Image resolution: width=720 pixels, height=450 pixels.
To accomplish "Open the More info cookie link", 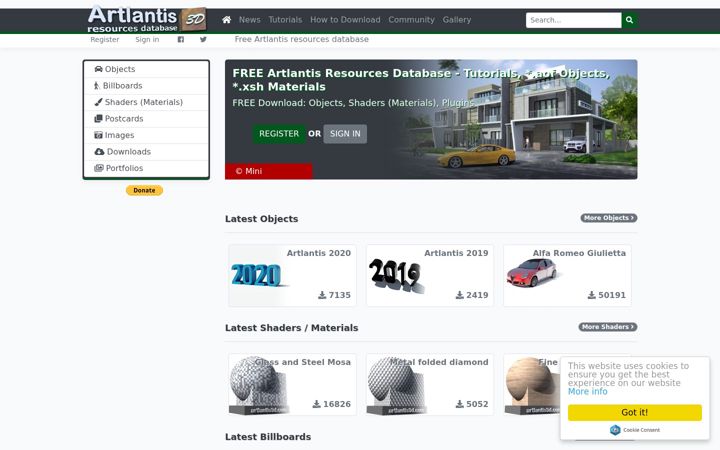I will point(587,392).
